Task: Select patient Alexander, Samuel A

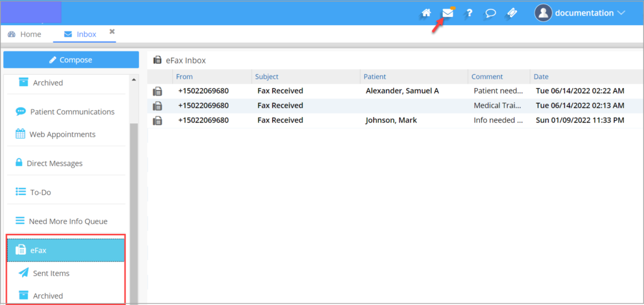Action: pos(402,91)
